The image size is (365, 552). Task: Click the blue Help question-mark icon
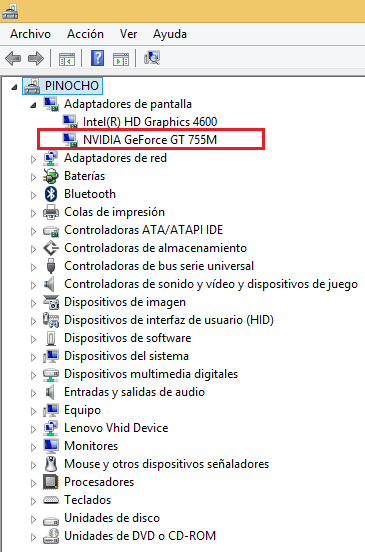click(x=97, y=58)
